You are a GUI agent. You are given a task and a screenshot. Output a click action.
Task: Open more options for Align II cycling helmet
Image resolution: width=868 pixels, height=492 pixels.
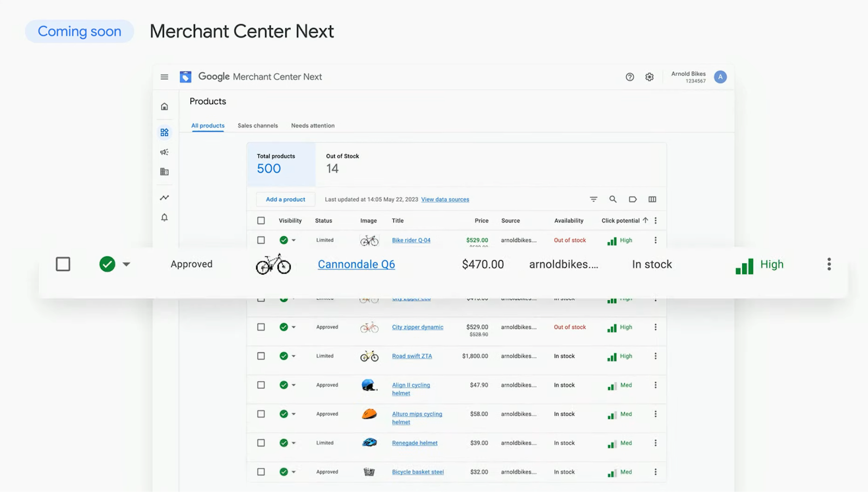655,385
